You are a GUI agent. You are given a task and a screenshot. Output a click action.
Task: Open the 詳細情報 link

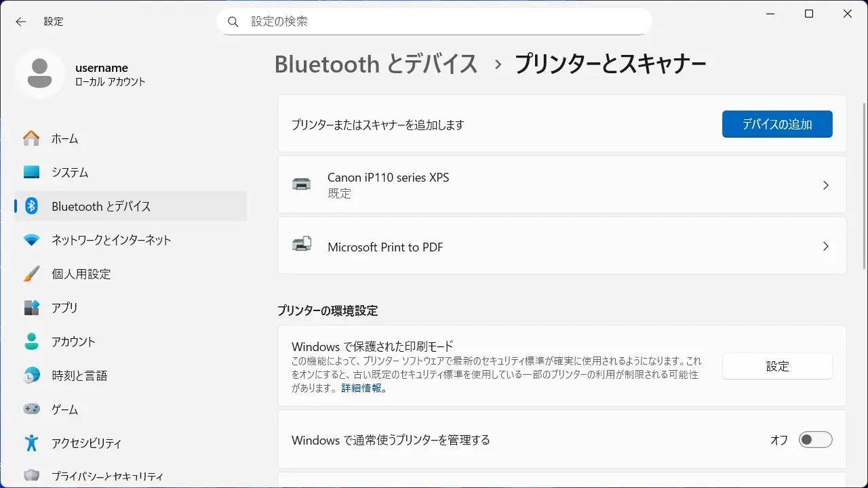coord(363,388)
